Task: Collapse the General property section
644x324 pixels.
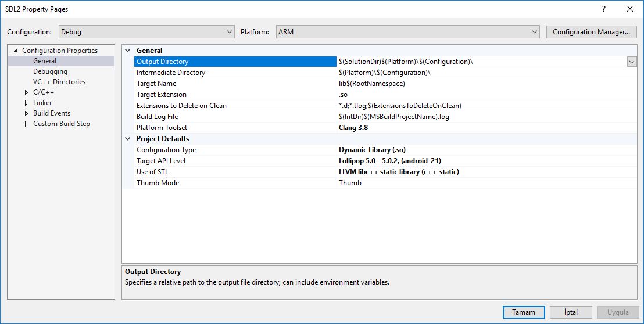Action: click(x=128, y=51)
